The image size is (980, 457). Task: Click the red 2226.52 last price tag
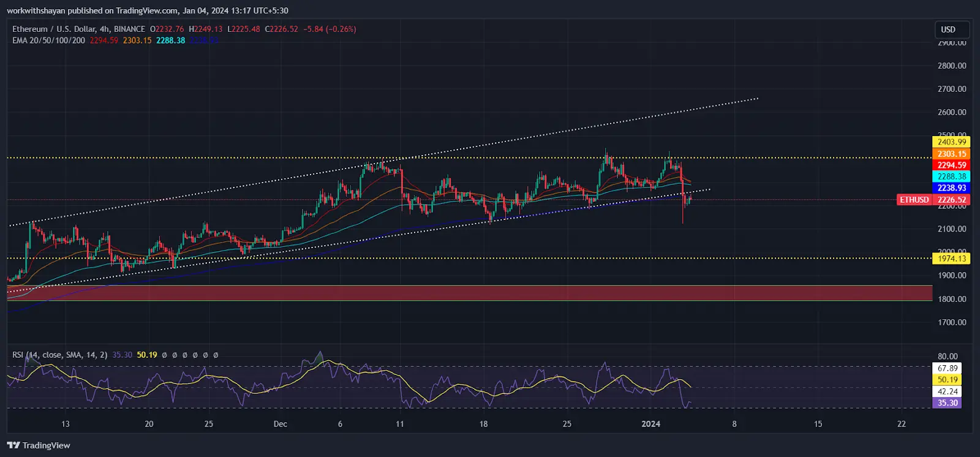951,200
